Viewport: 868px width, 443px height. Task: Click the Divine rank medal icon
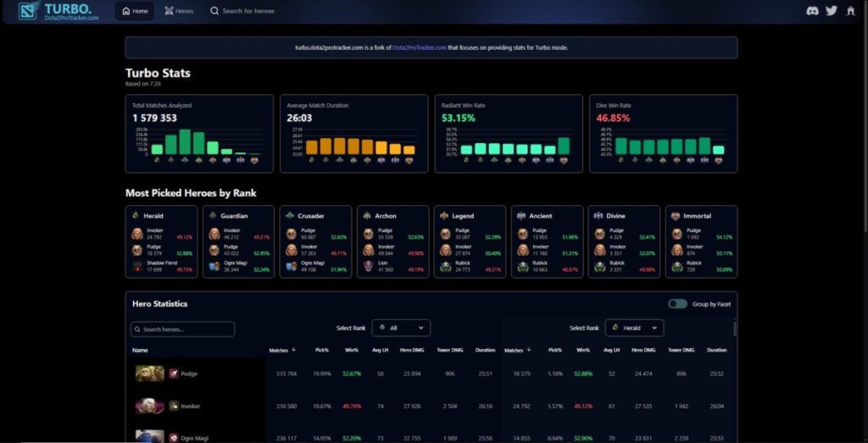[598, 216]
